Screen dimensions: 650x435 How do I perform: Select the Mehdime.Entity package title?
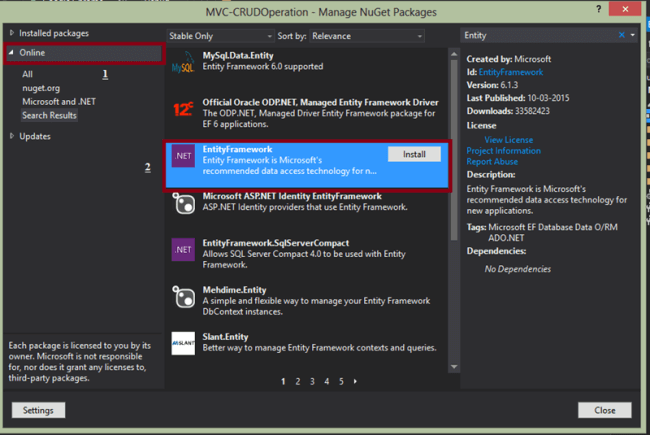click(234, 290)
